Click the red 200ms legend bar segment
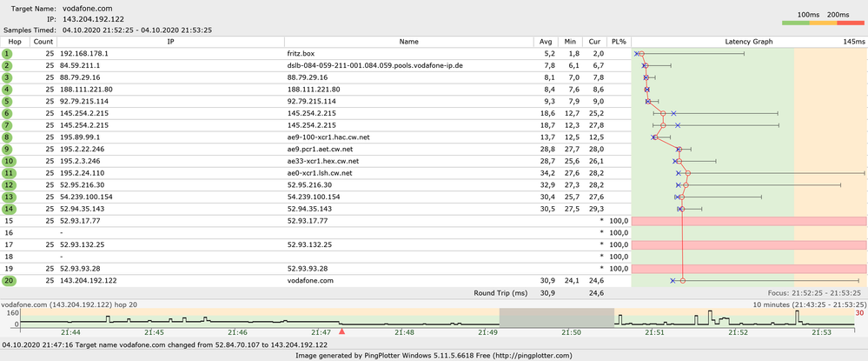 851,23
